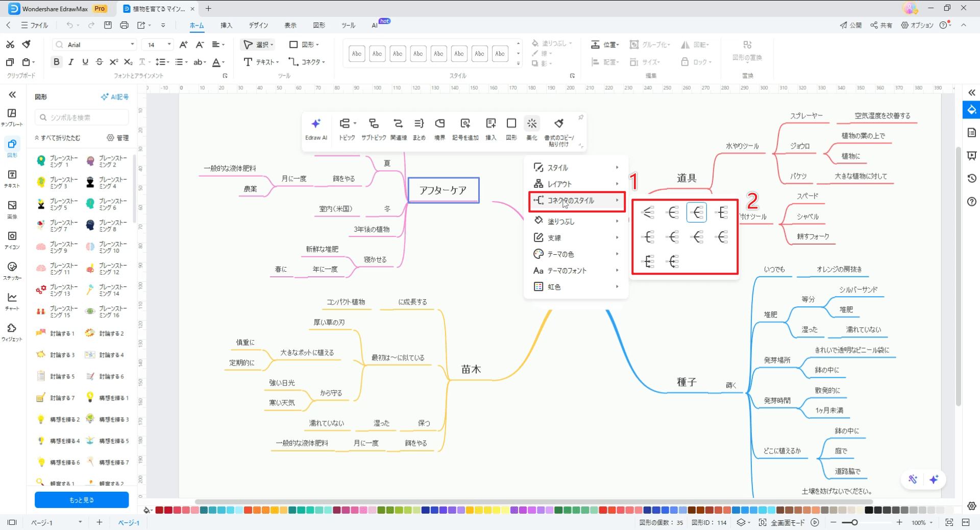Click the 共有 share button
The width and height of the screenshot is (980, 530).
881,25
